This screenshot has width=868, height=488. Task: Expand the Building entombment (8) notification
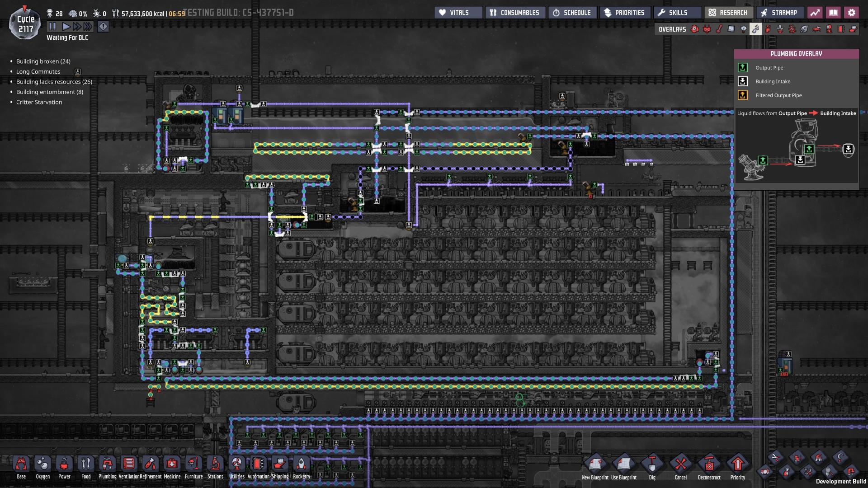(x=49, y=92)
